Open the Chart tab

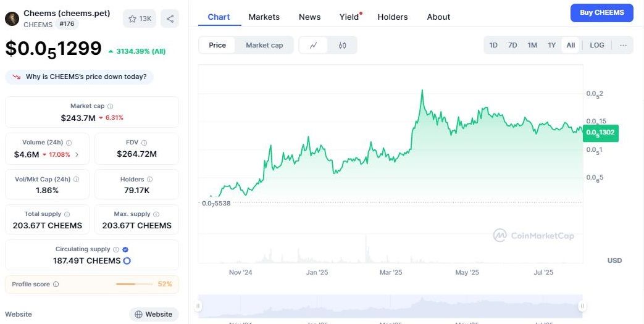(x=219, y=17)
